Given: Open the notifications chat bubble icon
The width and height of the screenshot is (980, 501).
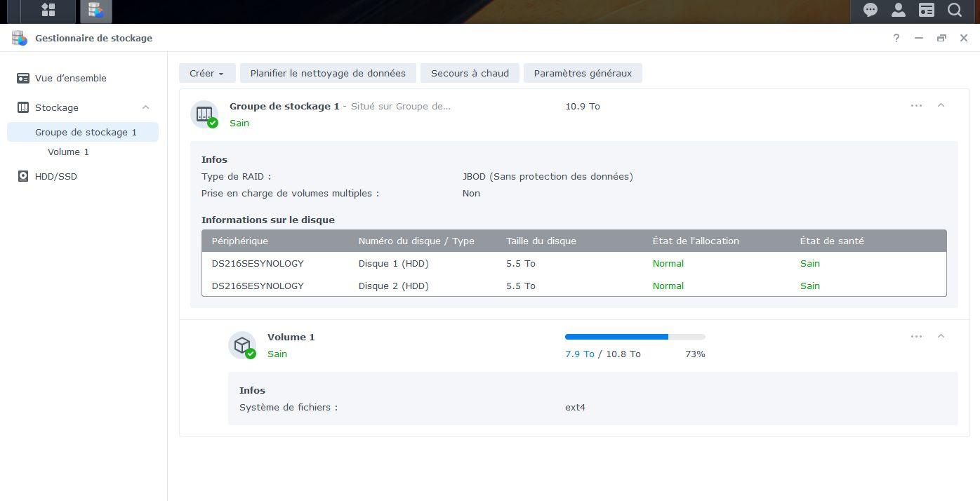Looking at the screenshot, I should click(870, 10).
